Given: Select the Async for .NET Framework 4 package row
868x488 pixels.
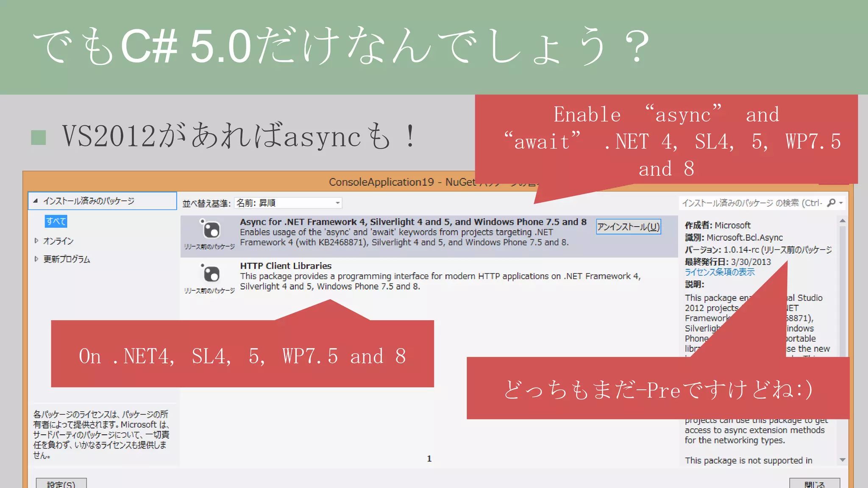Looking at the screenshot, I should pos(429,236).
